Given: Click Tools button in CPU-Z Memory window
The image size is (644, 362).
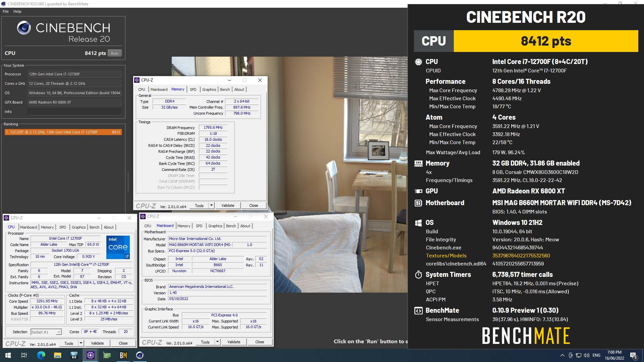Looking at the screenshot, I should click(x=199, y=205).
